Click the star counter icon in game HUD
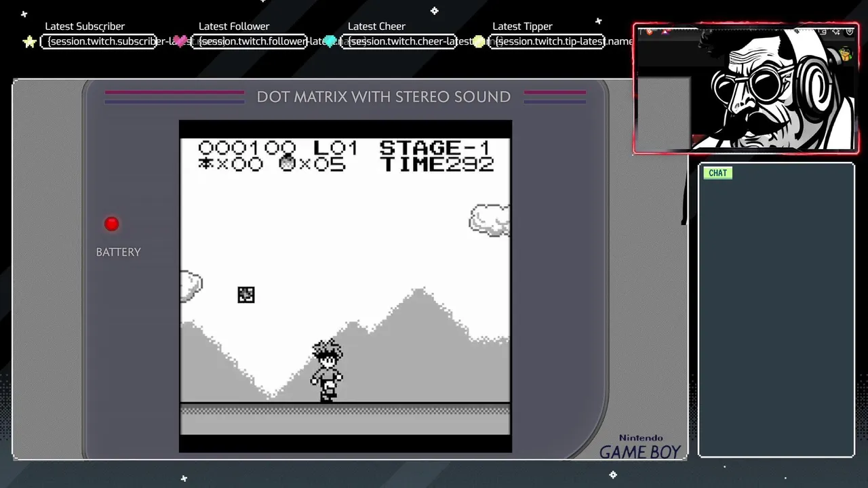Screen dimensions: 868x488 pyautogui.click(x=205, y=163)
